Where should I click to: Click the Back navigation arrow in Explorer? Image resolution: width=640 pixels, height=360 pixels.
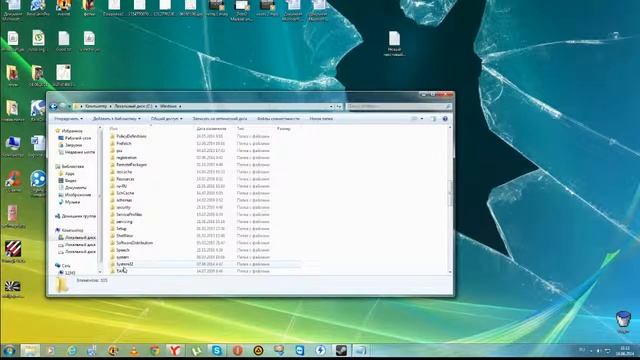53,107
